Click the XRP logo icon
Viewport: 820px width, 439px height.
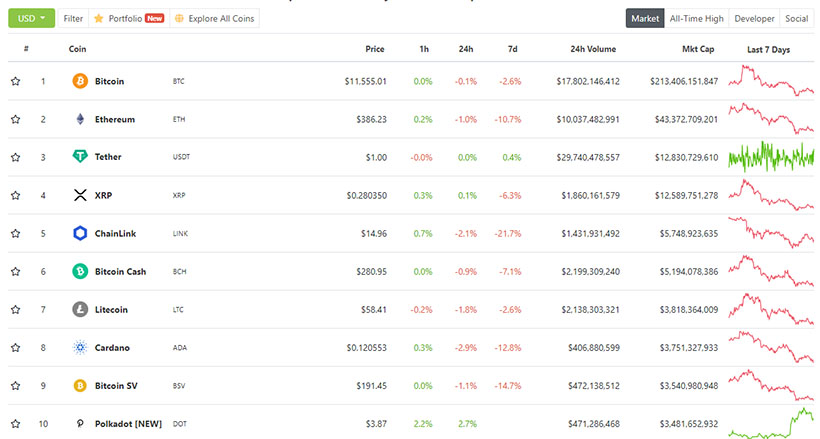coord(80,195)
